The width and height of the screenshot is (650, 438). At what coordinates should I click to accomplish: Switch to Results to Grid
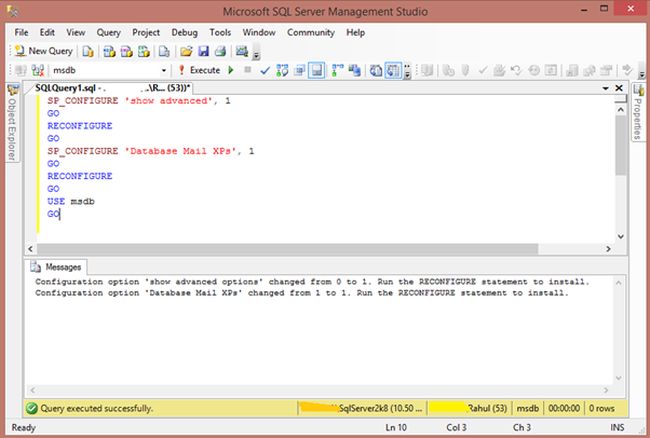point(393,70)
